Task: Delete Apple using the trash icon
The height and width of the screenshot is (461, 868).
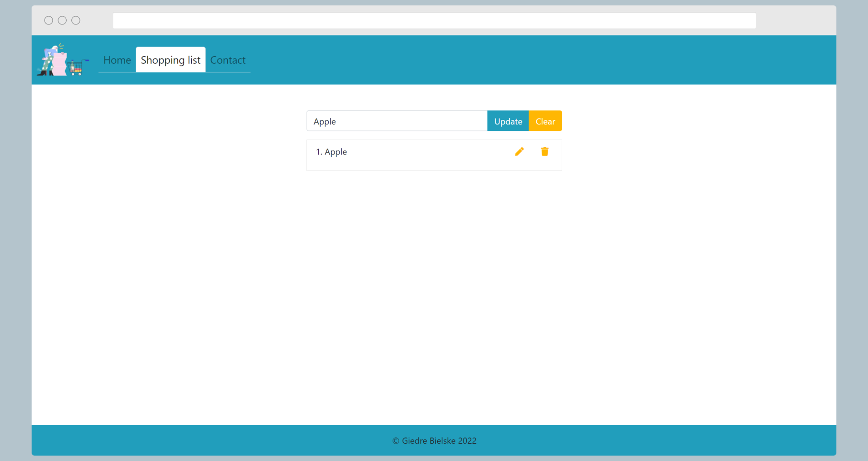Action: [x=544, y=152]
